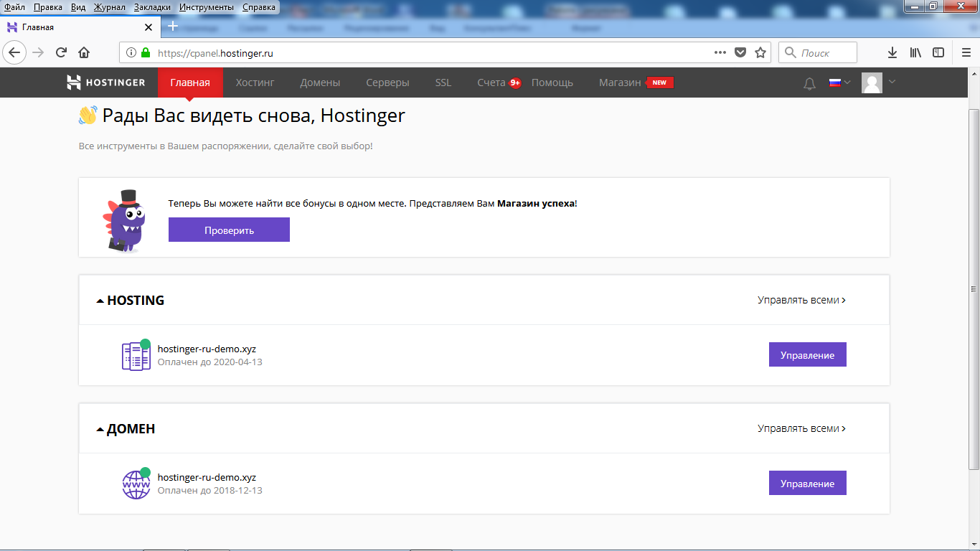Viewport: 980px width, 551px height.
Task: Click Управление button for hosting plan
Action: (807, 355)
